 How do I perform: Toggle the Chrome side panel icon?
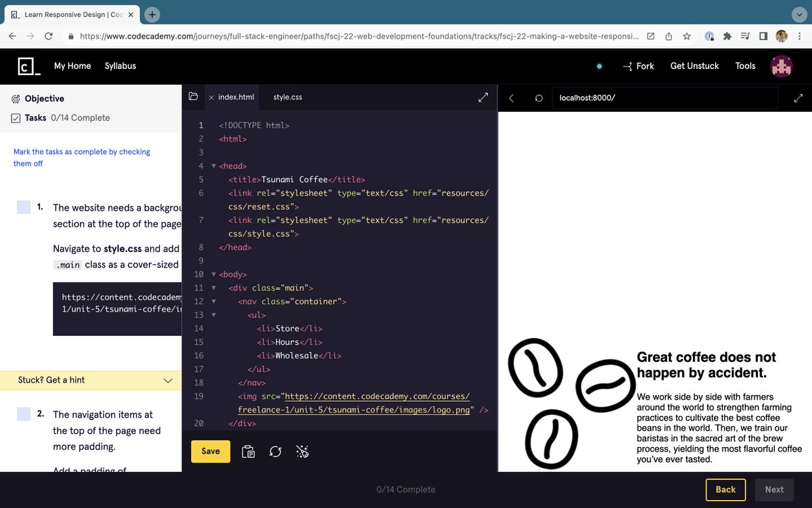tap(763, 37)
